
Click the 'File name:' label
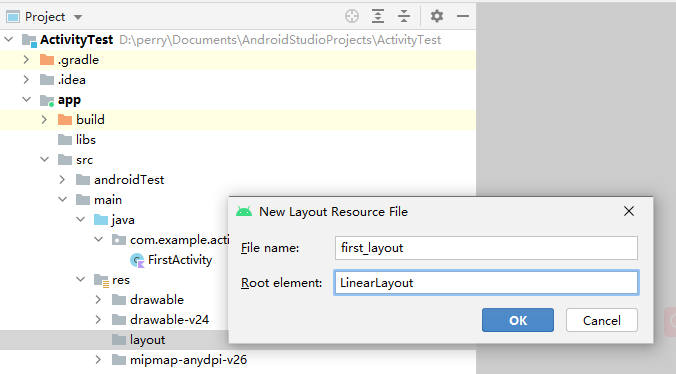(x=270, y=248)
